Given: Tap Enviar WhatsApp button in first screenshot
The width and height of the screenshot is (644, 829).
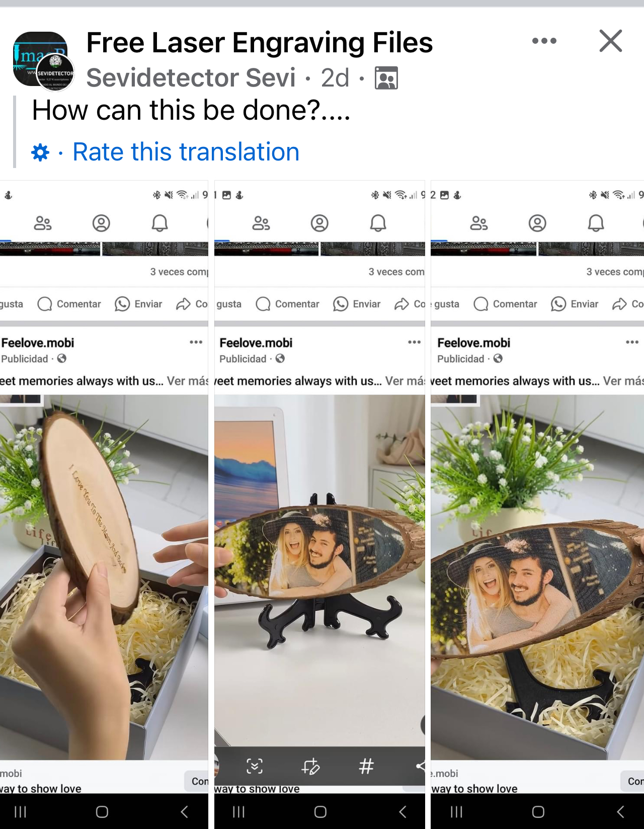Looking at the screenshot, I should coord(138,304).
